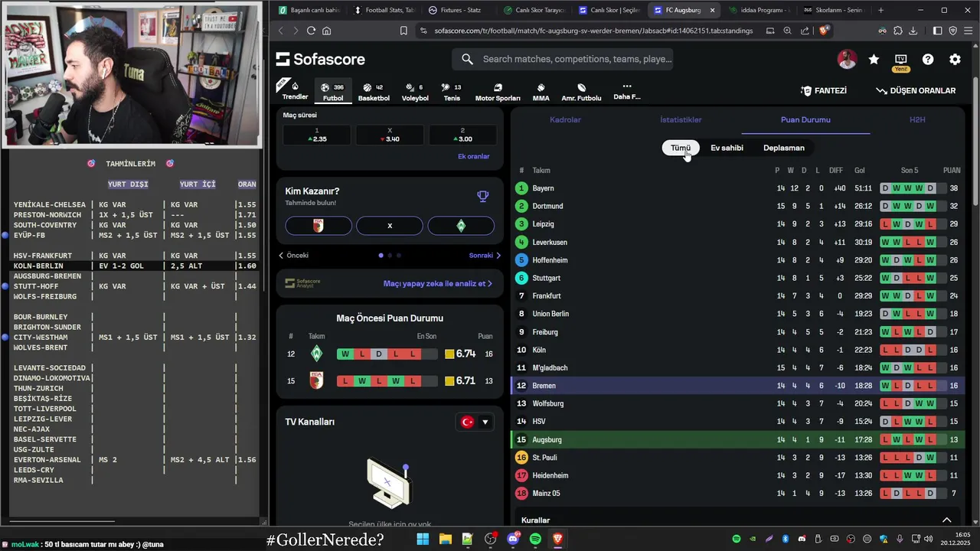Open the Sofascore home logo

pyautogui.click(x=320, y=59)
